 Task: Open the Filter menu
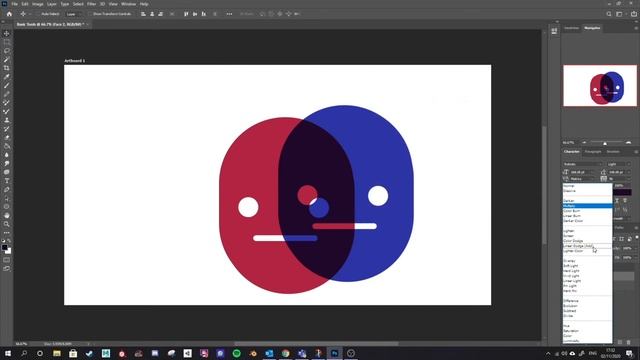coord(91,4)
